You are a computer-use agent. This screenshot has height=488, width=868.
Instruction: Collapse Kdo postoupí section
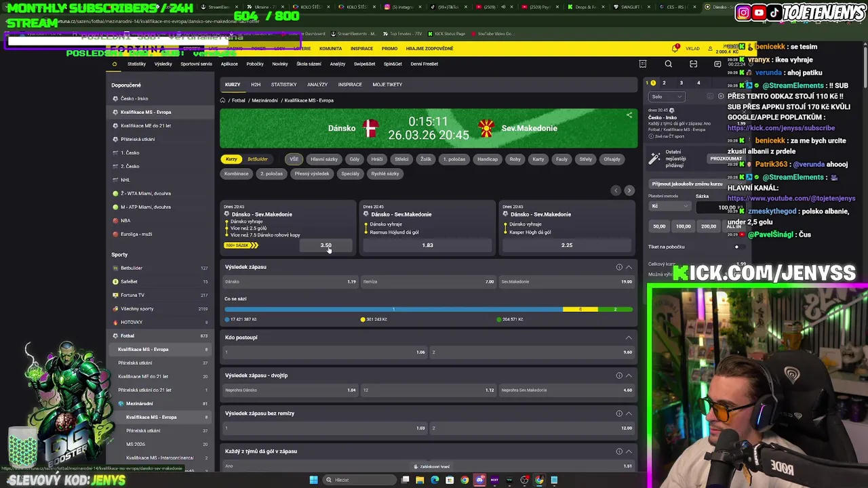[x=629, y=338]
